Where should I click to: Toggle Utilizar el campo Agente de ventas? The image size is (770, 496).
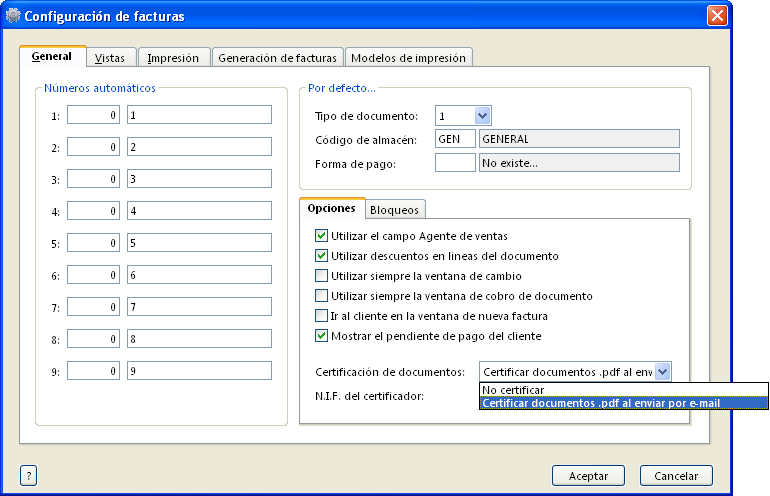[x=321, y=236]
